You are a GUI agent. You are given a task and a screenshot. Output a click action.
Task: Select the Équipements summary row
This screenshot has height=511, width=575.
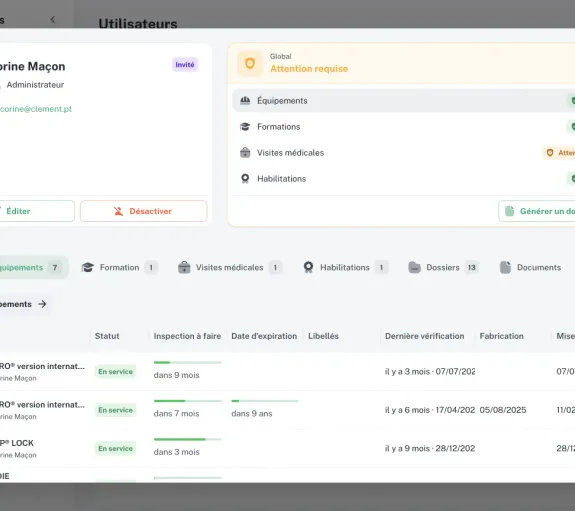click(x=403, y=101)
